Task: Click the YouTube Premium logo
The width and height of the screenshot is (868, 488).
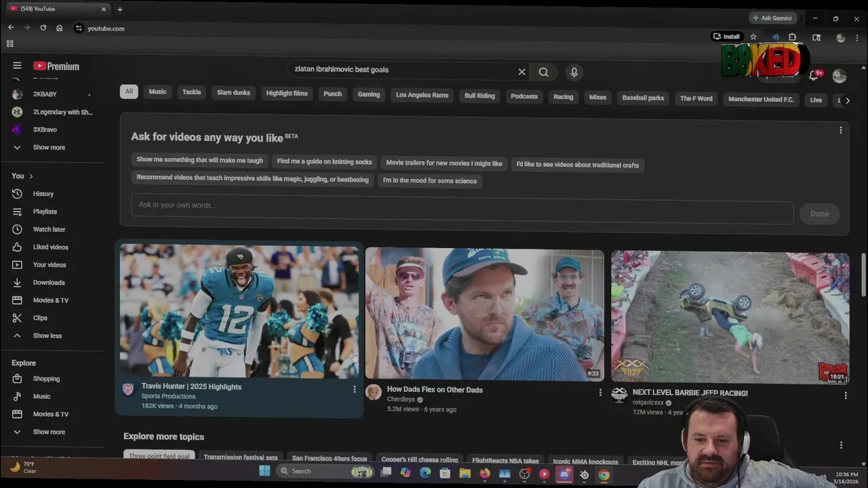Action: pyautogui.click(x=56, y=66)
